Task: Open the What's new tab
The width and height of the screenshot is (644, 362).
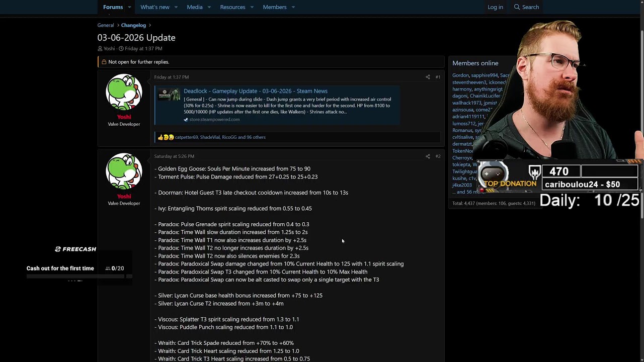Action: pos(155,7)
